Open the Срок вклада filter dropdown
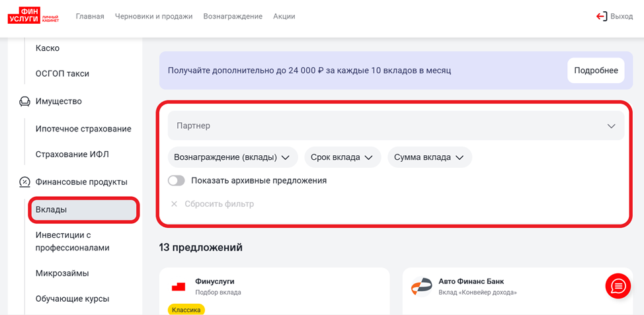Viewport: 644px width, 315px height. (x=342, y=157)
